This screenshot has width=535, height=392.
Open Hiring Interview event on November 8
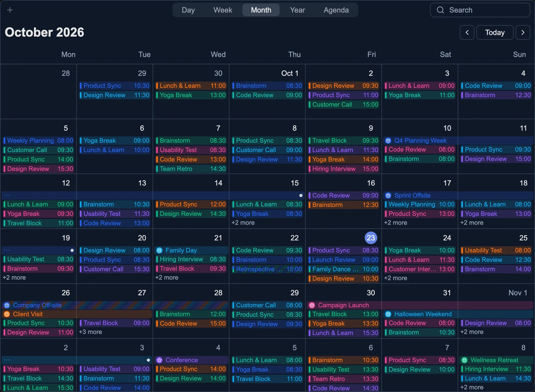click(496, 369)
